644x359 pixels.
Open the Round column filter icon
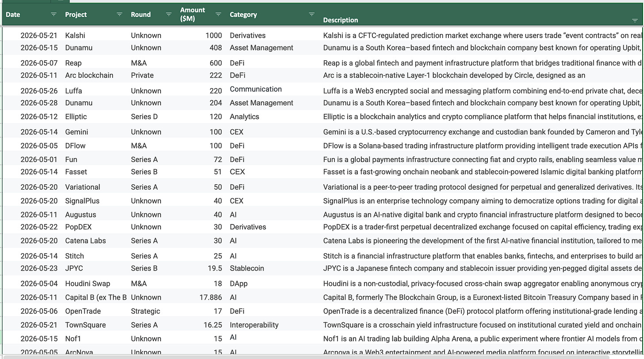pyautogui.click(x=169, y=14)
